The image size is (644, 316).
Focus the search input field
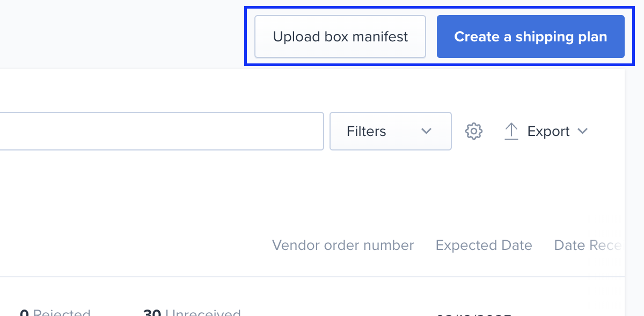161,131
